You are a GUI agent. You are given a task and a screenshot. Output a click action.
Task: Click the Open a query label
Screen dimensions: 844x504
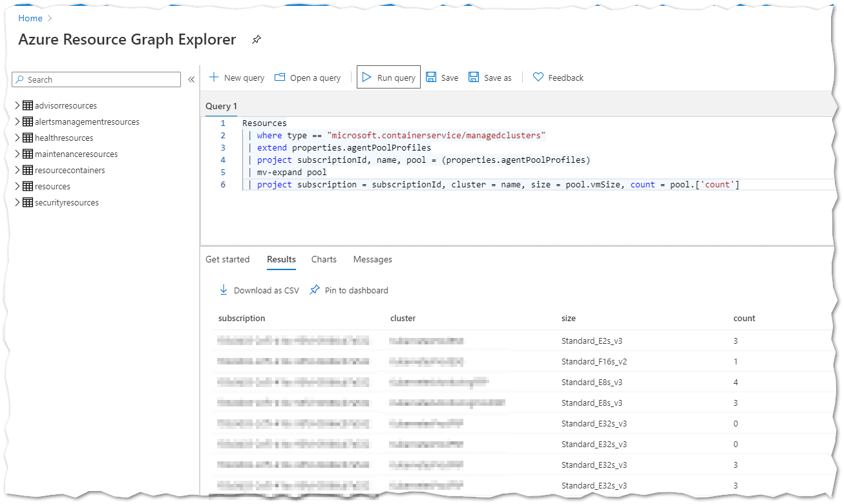(315, 78)
